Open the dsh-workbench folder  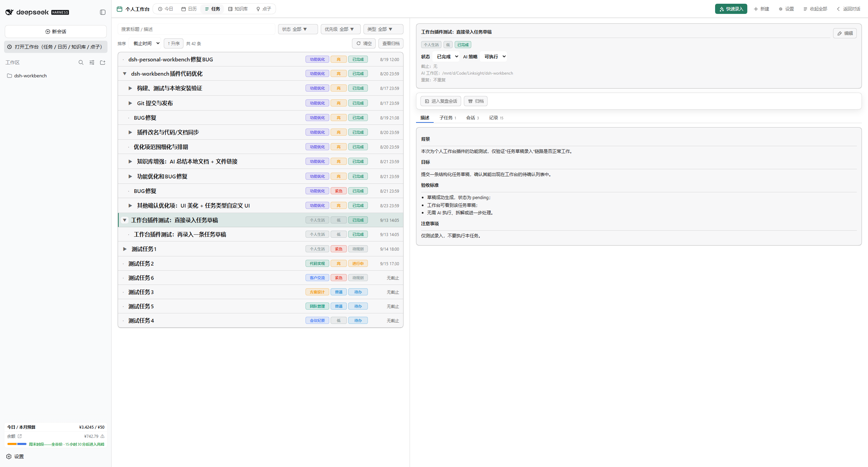click(31, 76)
